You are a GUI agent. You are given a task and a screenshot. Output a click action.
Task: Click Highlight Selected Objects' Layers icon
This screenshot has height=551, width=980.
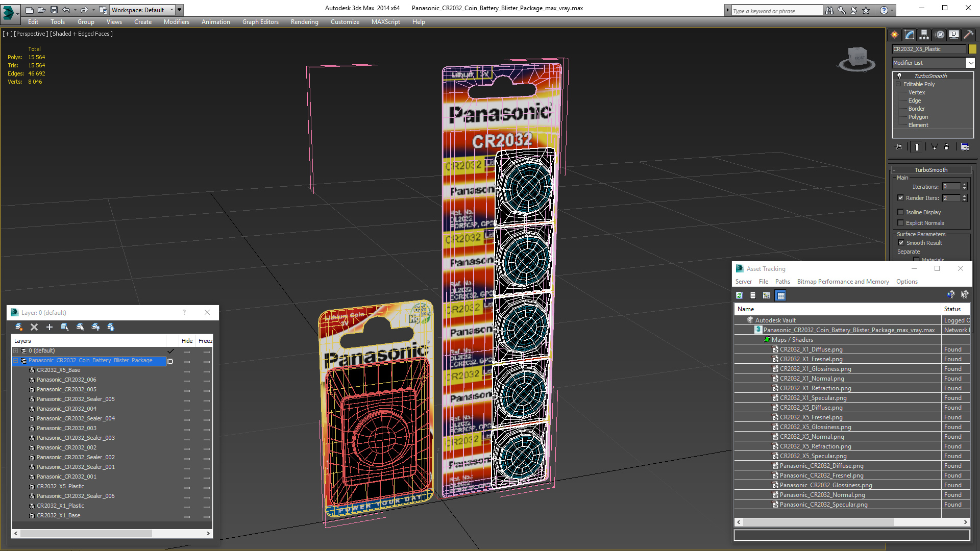[80, 327]
